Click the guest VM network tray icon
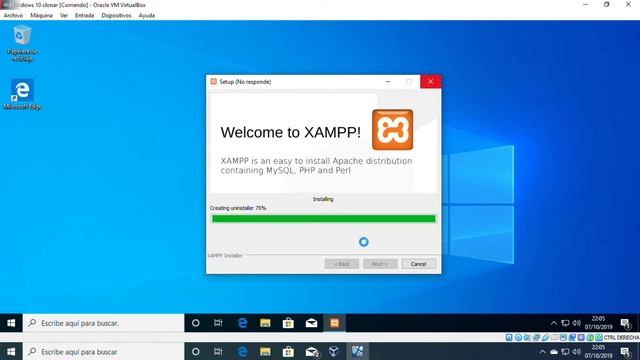The height and width of the screenshot is (360, 640). click(565, 323)
